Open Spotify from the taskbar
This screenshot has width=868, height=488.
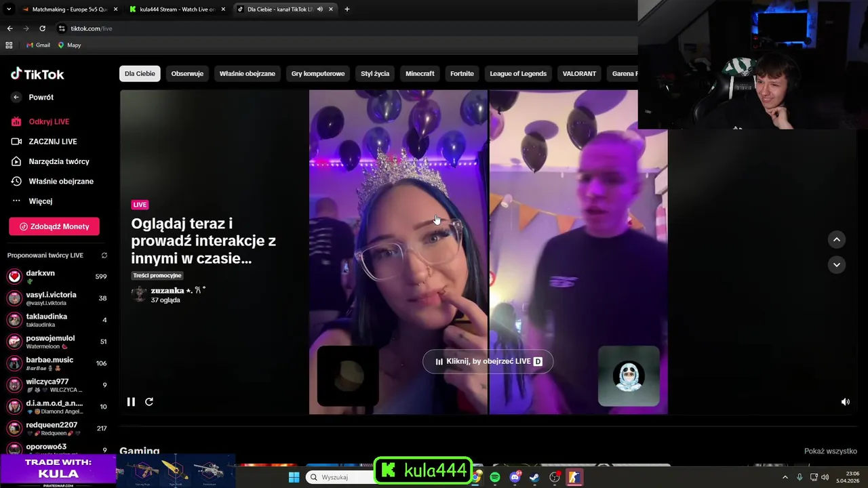click(x=495, y=477)
